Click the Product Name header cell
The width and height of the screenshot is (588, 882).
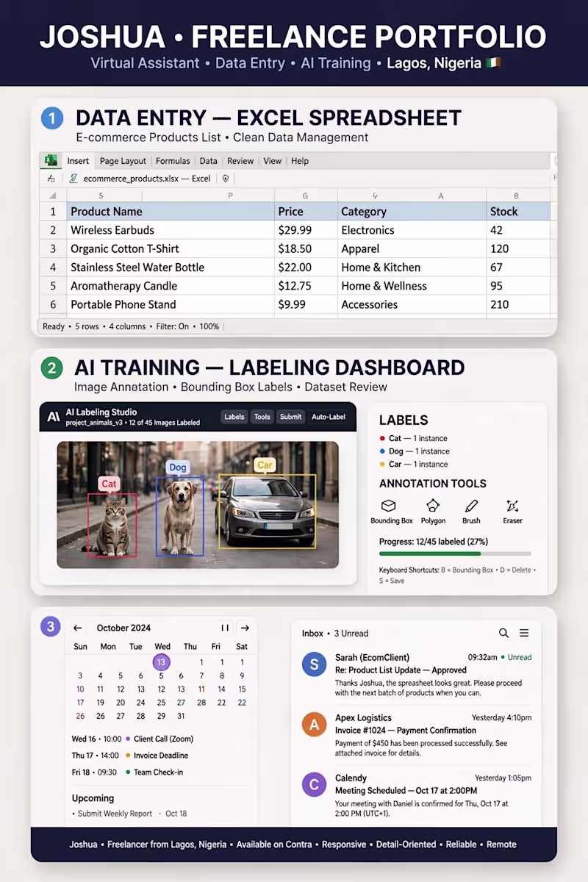pos(171,211)
